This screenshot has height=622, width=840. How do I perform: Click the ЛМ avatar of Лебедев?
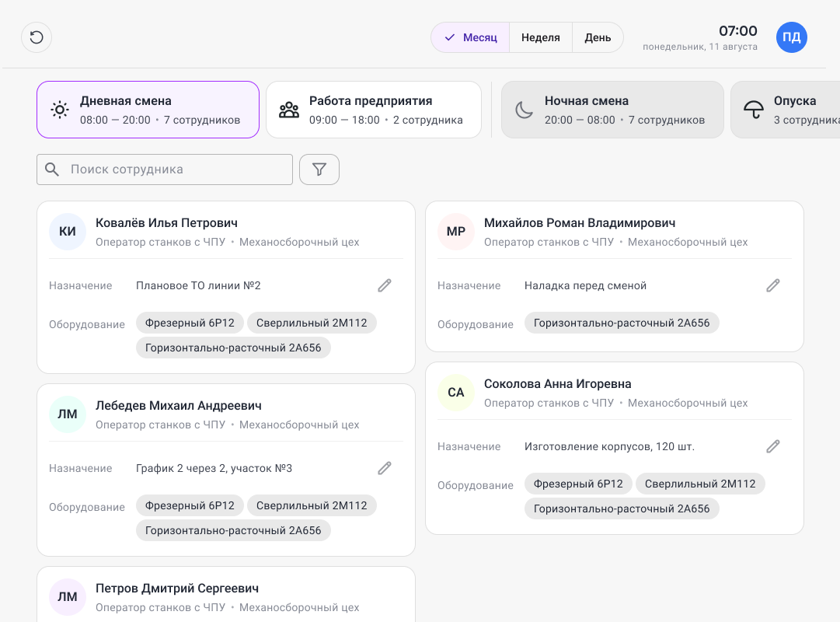[x=68, y=414]
